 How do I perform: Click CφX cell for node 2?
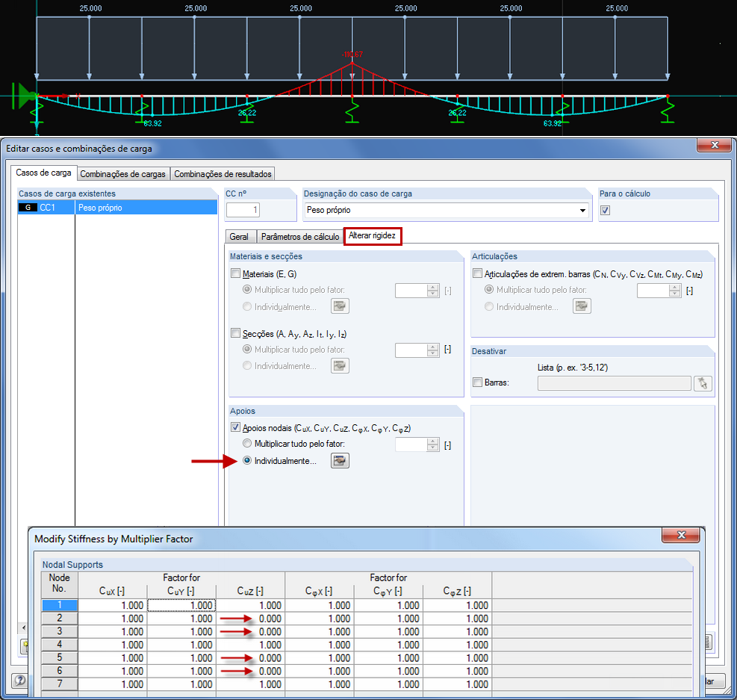319,619
